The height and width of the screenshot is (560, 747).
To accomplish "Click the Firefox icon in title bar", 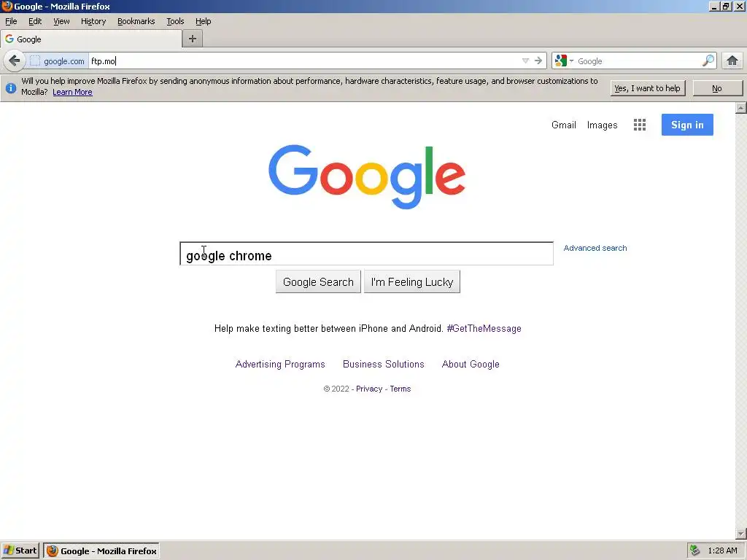I will click(7, 6).
